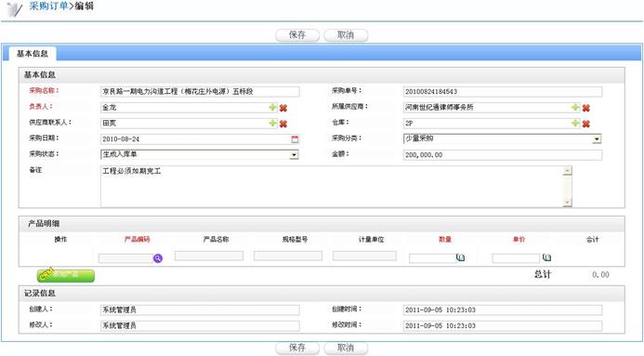Click the 修改时间 field
This screenshot has width=644, height=356.
pyautogui.click(x=503, y=325)
